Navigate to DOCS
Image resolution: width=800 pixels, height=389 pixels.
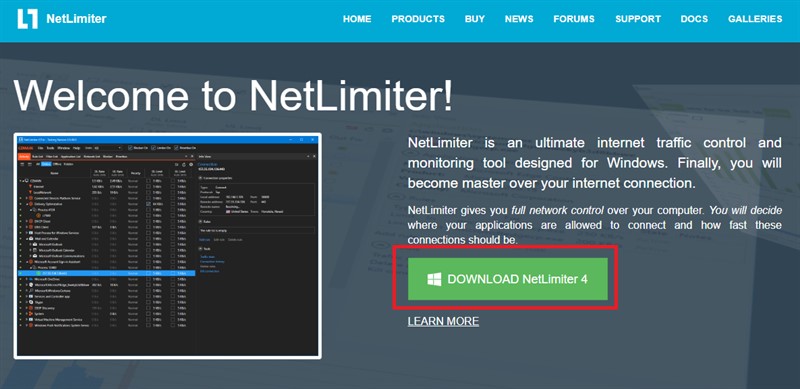point(694,19)
